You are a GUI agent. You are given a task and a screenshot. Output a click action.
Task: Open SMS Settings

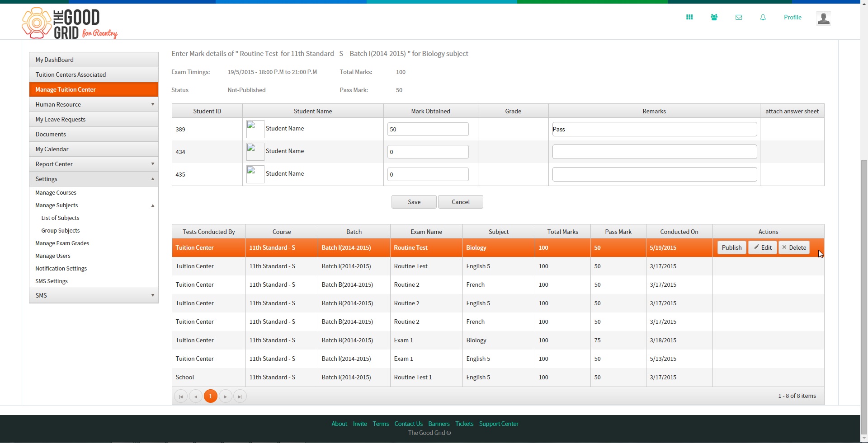point(52,281)
